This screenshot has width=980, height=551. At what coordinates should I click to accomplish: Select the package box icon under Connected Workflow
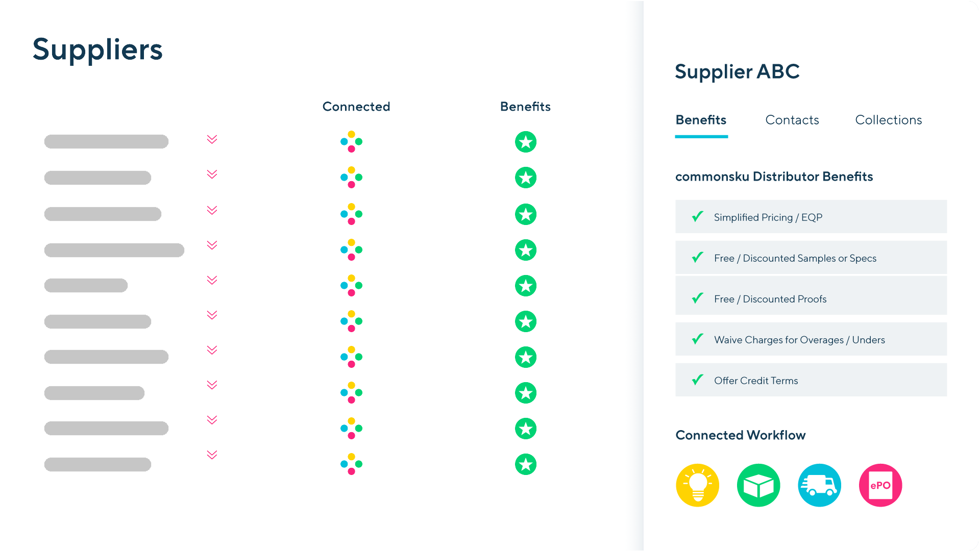pos(758,485)
